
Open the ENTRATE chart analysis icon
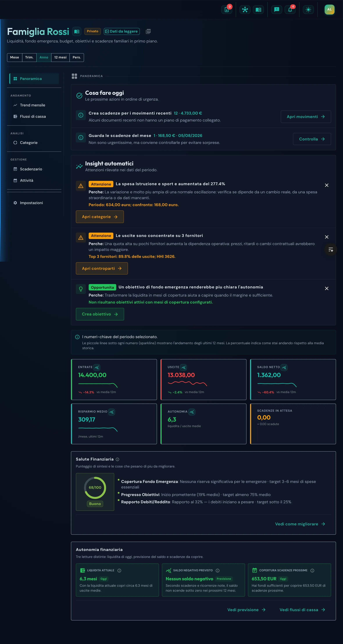[x=97, y=367]
